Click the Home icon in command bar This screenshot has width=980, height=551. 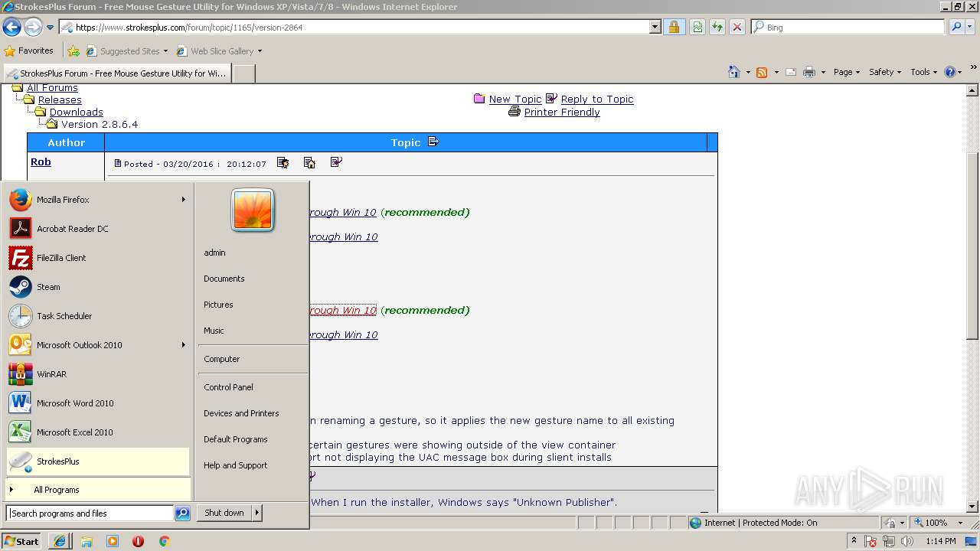(x=734, y=72)
